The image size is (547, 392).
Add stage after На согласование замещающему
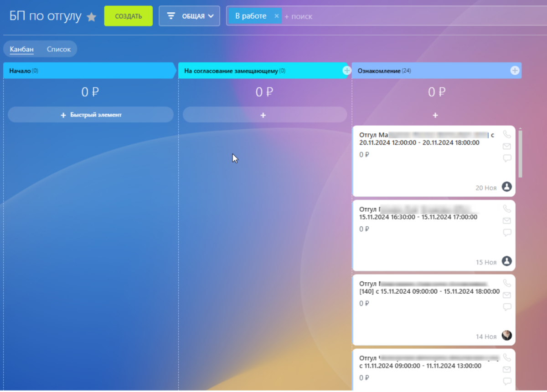(347, 71)
